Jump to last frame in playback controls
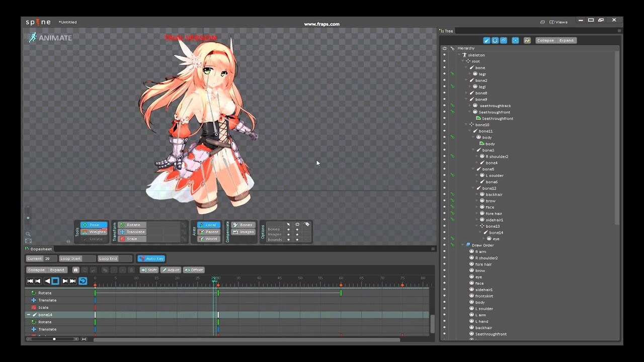Screen dimensions: 644x362 coord(73,281)
